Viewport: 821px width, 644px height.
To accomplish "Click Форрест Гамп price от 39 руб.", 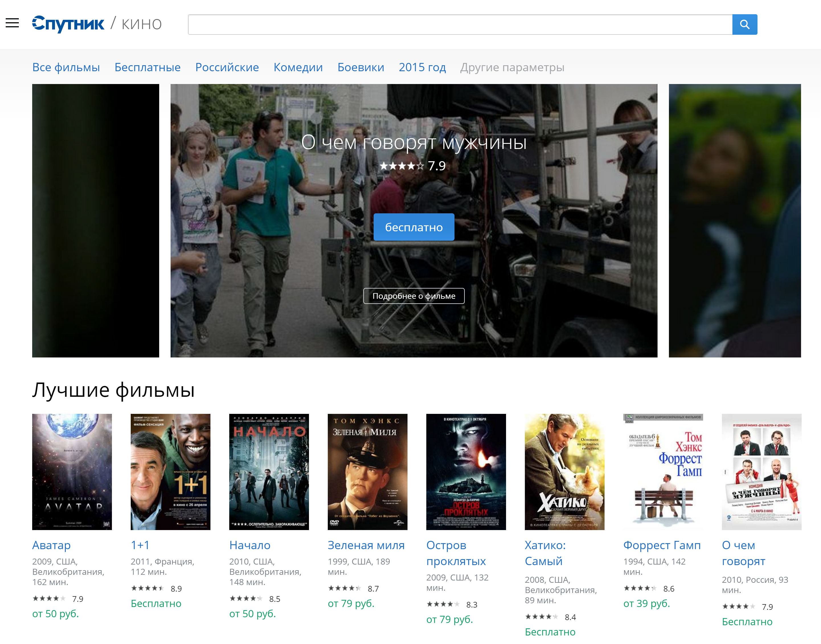I will pyautogui.click(x=646, y=604).
